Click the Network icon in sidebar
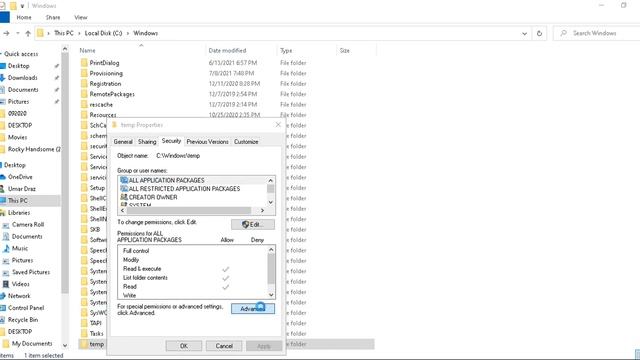The width and height of the screenshot is (640, 360). [3, 296]
